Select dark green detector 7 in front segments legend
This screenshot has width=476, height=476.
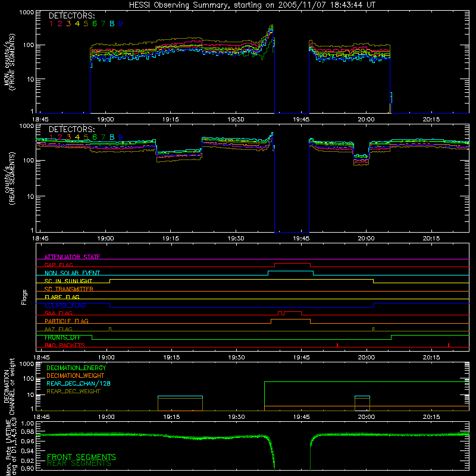[x=103, y=24]
